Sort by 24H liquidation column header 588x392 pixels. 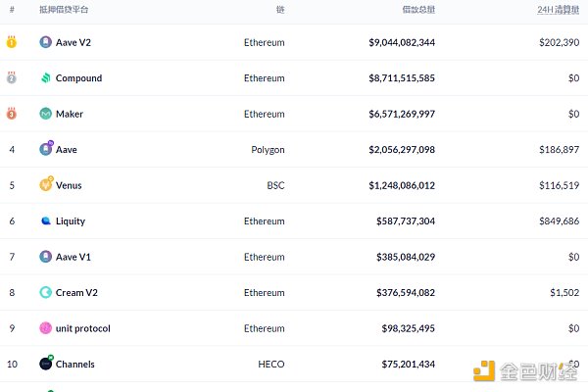tap(558, 10)
